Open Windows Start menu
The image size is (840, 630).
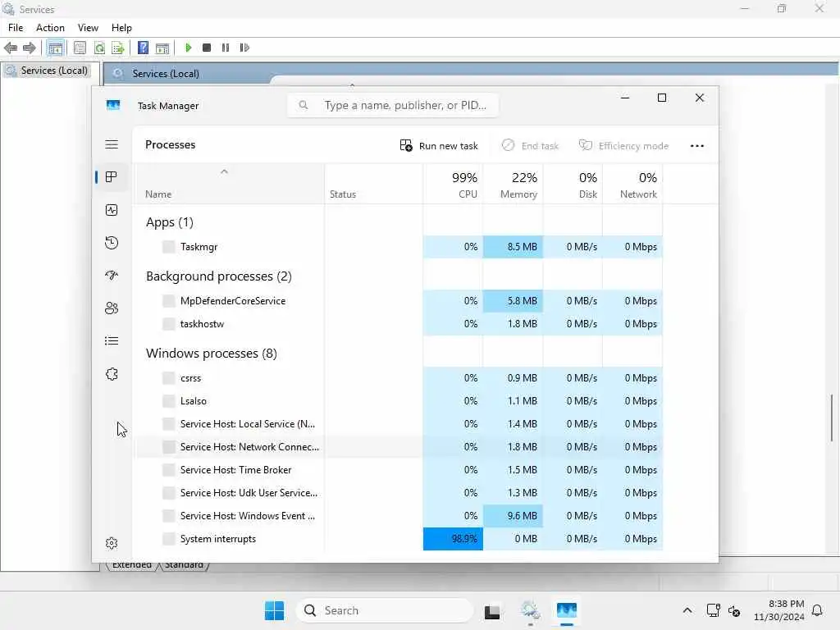[x=274, y=610]
